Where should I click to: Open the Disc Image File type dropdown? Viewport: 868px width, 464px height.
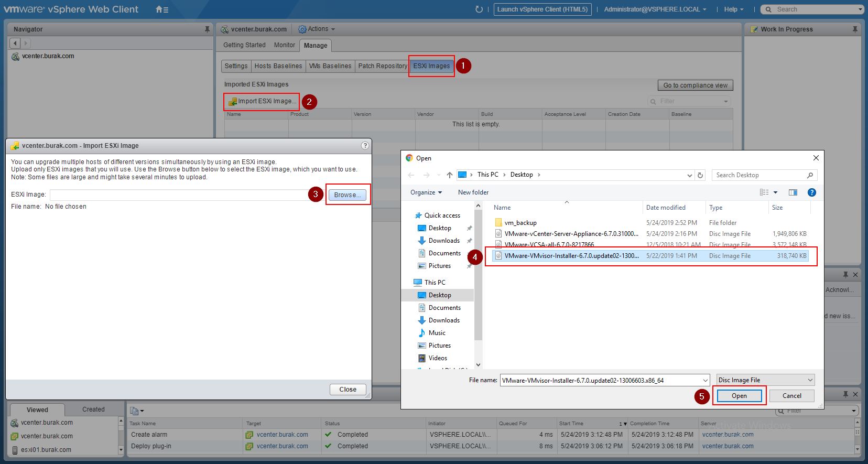point(765,380)
